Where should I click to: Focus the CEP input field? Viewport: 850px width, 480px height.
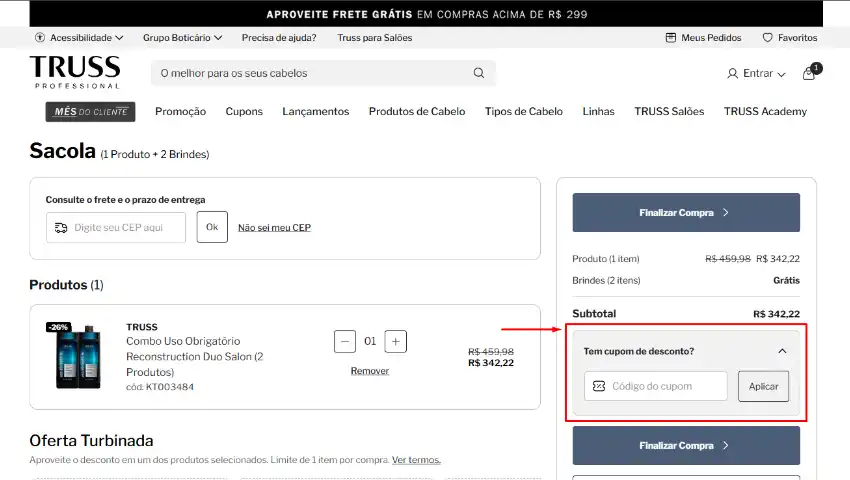(x=116, y=228)
